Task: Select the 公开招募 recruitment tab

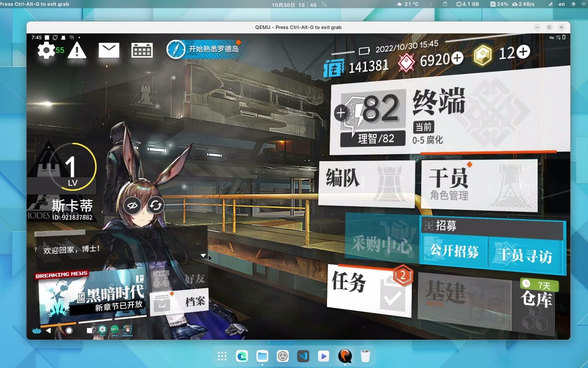Action: click(x=454, y=251)
